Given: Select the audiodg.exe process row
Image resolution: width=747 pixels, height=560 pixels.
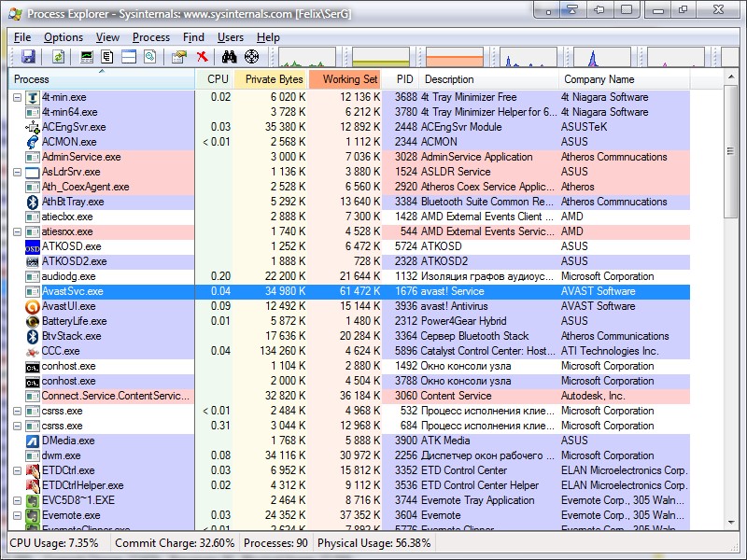Looking at the screenshot, I should [349, 276].
